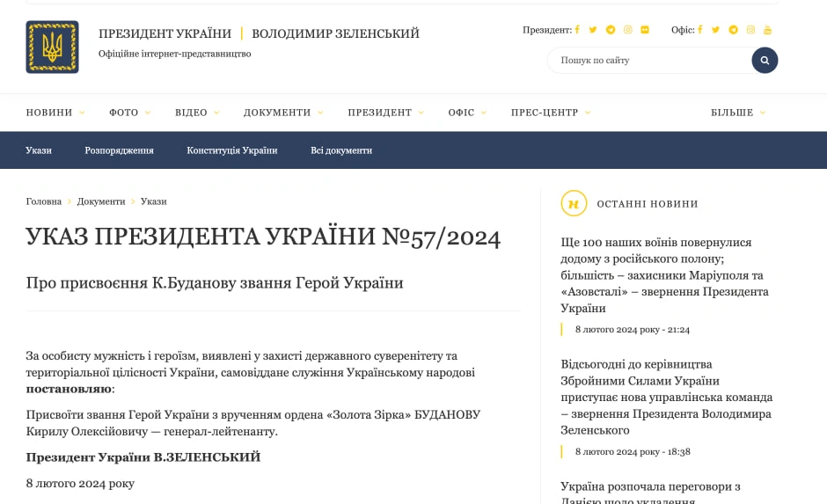Screen dimensions: 827x504
Task: Open the President's Facebook page icon
Action: click(x=577, y=30)
